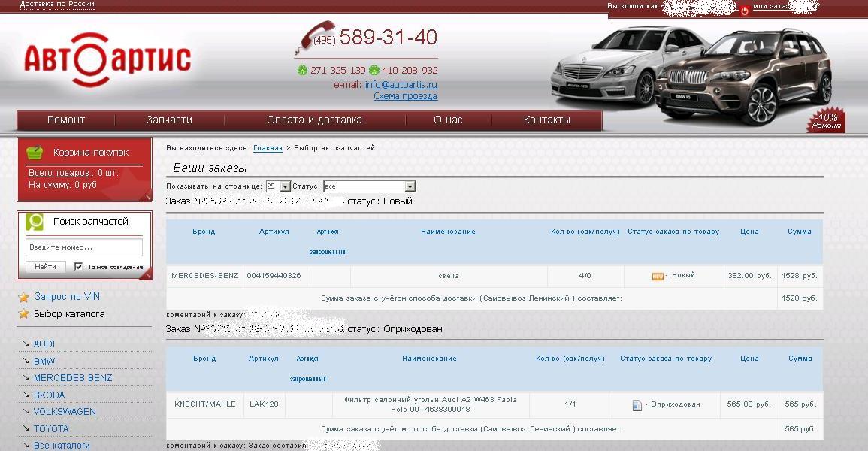
Task: Open the Выбор каталога link
Action: (69, 313)
